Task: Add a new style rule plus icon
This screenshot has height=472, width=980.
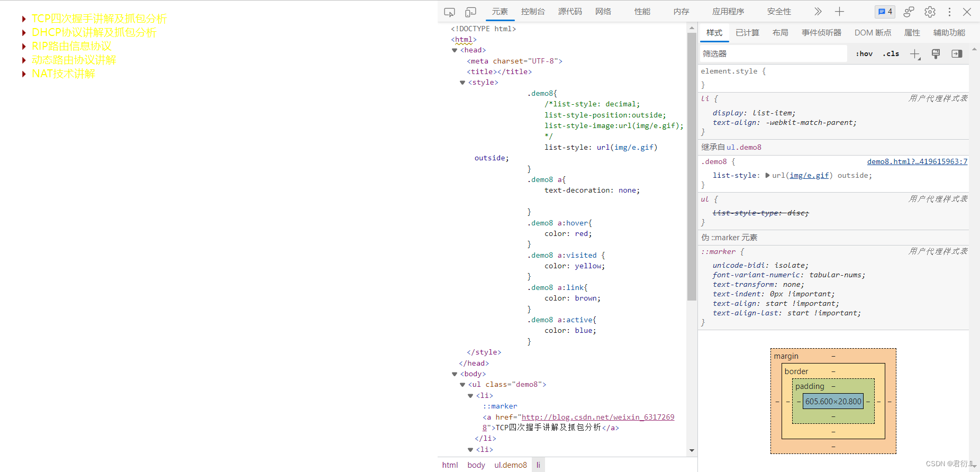Action: tap(915, 53)
